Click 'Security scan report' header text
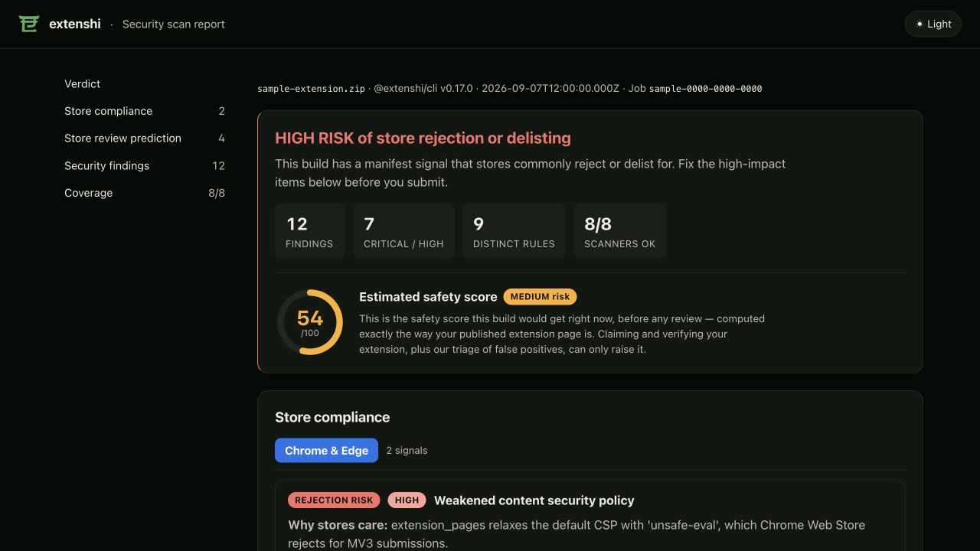Viewport: 980px width, 551px height. (174, 24)
